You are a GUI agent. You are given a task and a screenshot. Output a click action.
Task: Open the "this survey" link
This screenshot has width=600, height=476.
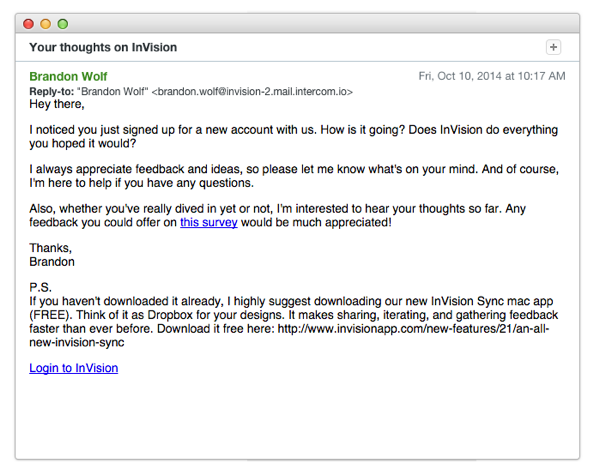tap(209, 222)
